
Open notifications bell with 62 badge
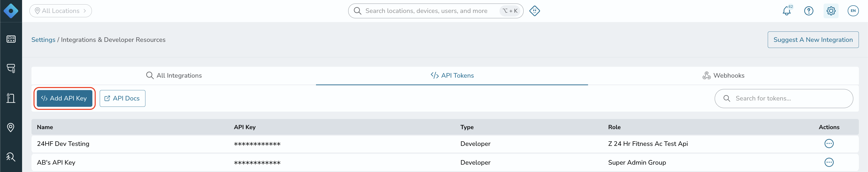(x=787, y=11)
